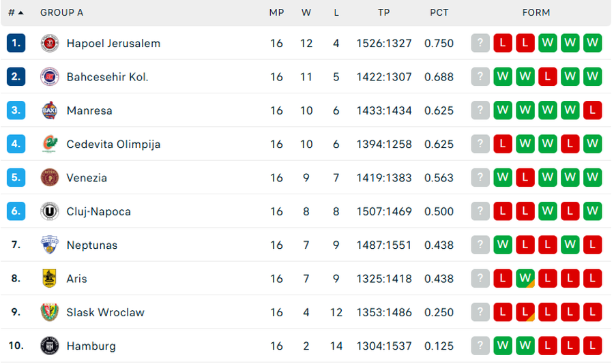
Task: Click the rank 1 position badge
Action: click(16, 43)
